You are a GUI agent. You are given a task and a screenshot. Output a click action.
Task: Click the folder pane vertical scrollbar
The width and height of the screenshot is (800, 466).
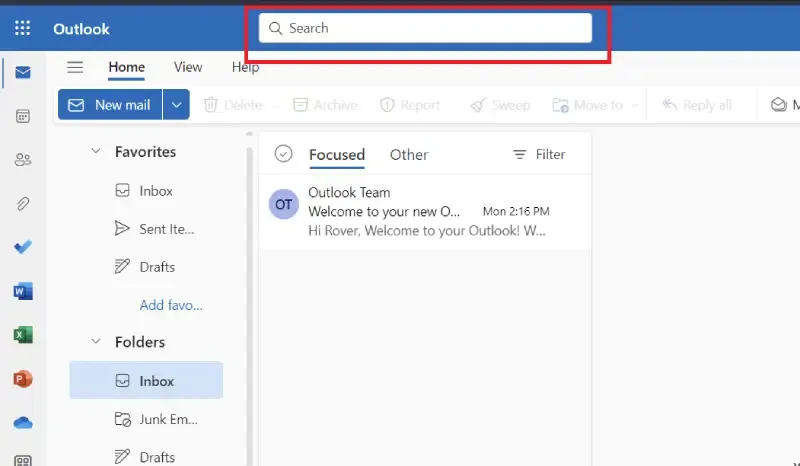[x=249, y=306]
